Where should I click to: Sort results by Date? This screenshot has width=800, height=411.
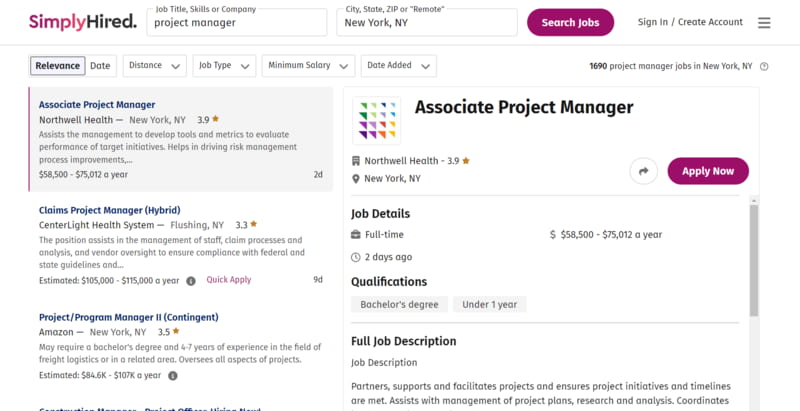pyautogui.click(x=100, y=66)
